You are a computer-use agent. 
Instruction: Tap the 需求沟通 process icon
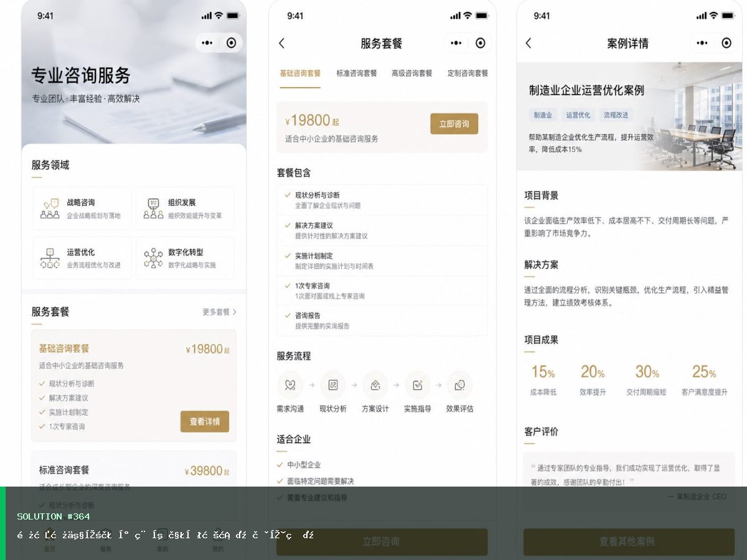click(290, 385)
